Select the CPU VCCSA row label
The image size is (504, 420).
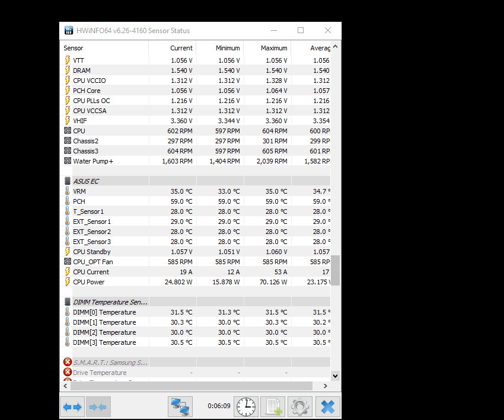click(90, 111)
